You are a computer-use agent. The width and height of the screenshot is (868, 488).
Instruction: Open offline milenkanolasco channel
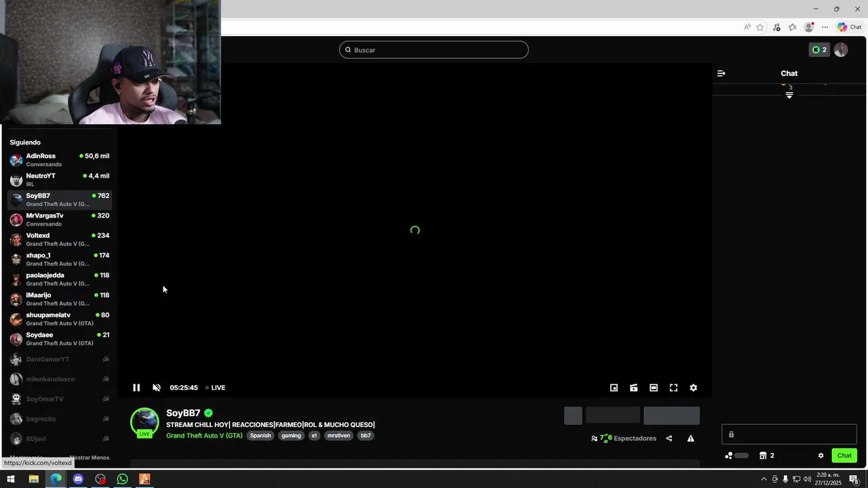point(60,379)
